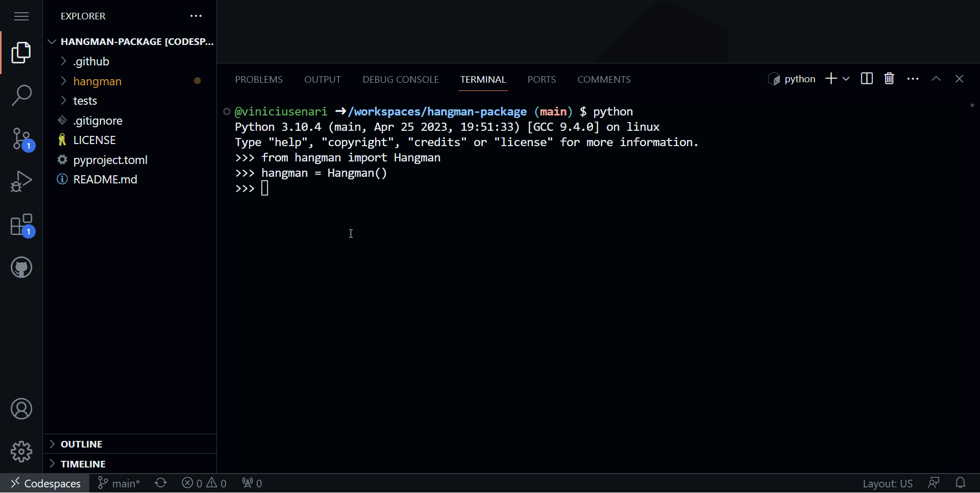Screen dimensions: 980x493
Task: Create a new terminal with plus icon
Action: pos(831,79)
